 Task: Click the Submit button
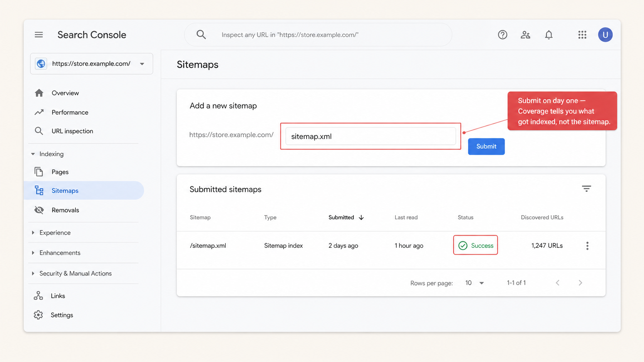(x=486, y=146)
